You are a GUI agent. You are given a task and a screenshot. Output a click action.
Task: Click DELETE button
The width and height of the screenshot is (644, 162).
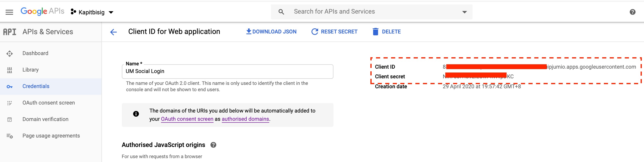(x=386, y=32)
